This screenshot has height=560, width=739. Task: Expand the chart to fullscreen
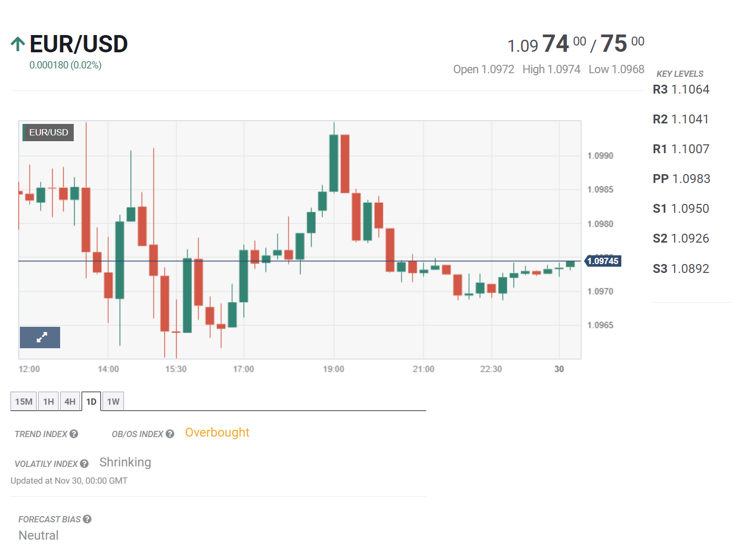click(x=40, y=337)
